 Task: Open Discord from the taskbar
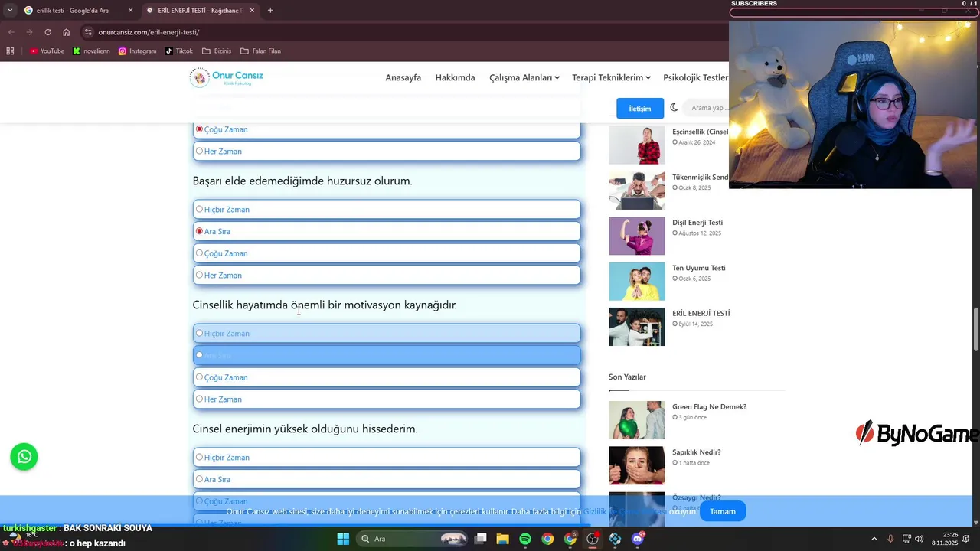(638, 539)
